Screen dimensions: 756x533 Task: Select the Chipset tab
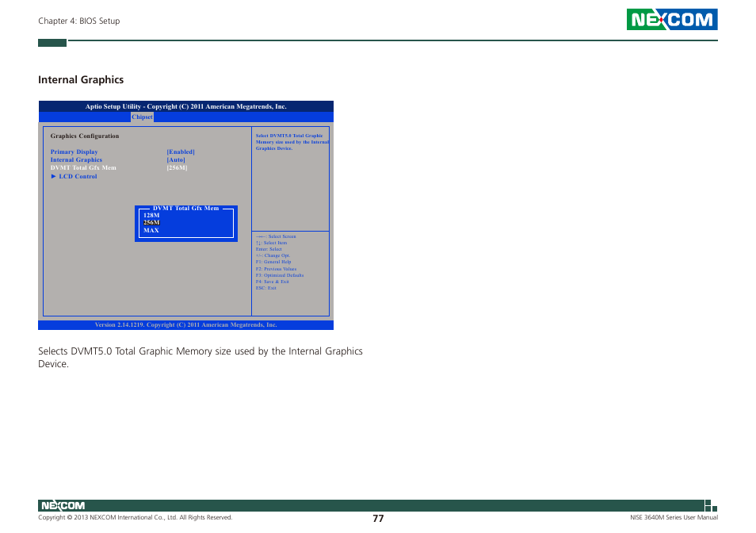pyautogui.click(x=142, y=117)
